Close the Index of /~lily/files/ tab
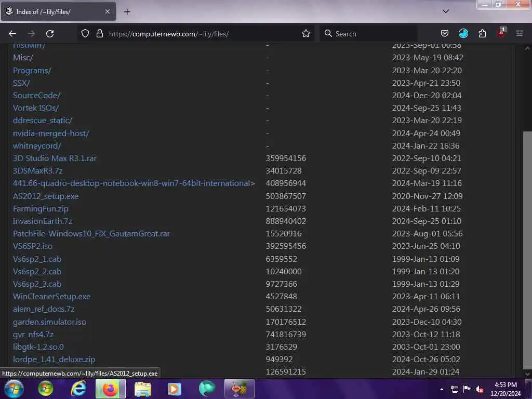 [x=107, y=11]
